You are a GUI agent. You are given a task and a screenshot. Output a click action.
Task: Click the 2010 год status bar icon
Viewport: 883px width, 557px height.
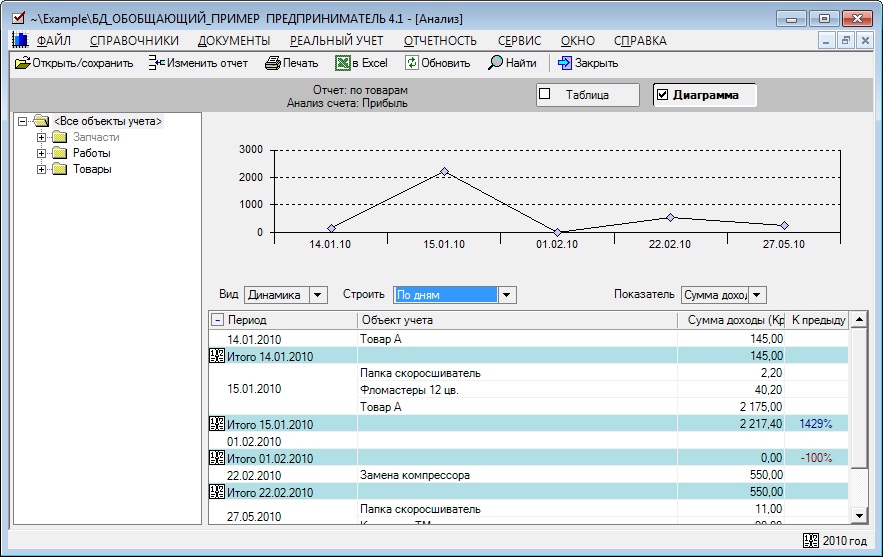point(810,541)
